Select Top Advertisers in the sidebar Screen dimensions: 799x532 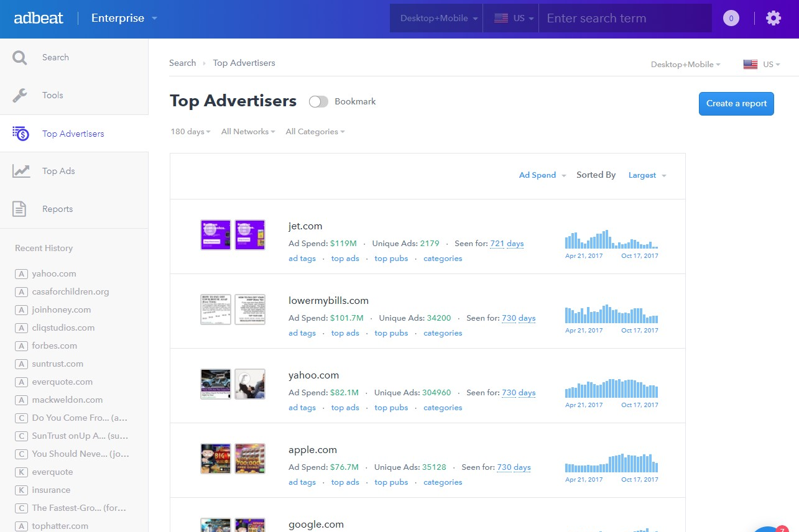pyautogui.click(x=73, y=134)
